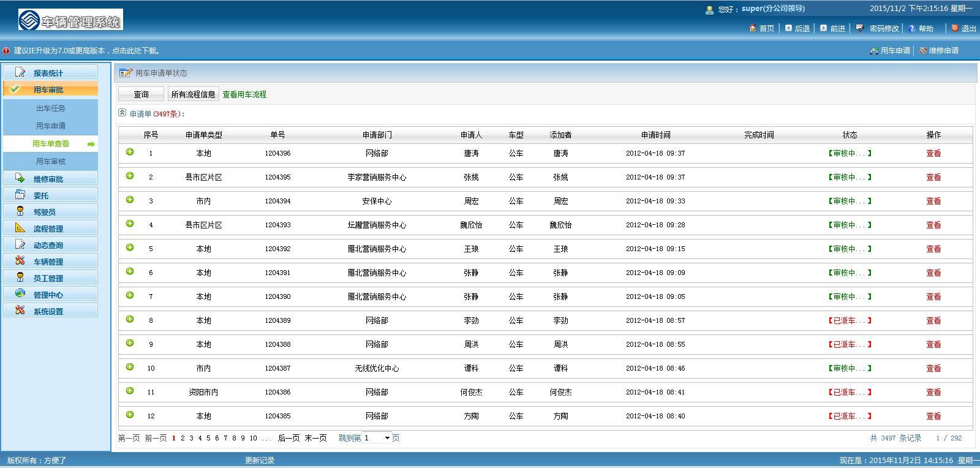Expand row 8 with order 1204389
Viewport: 980px width, 468px height.
click(130, 319)
